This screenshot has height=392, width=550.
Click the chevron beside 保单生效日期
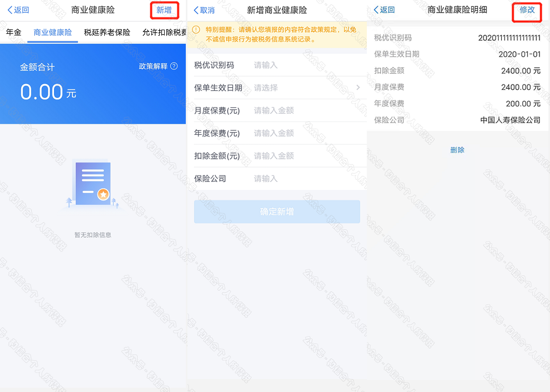pyautogui.click(x=358, y=88)
